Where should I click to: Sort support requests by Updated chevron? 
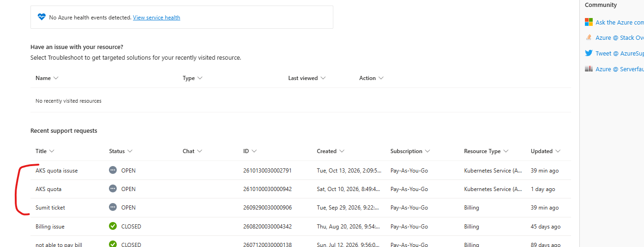558,151
